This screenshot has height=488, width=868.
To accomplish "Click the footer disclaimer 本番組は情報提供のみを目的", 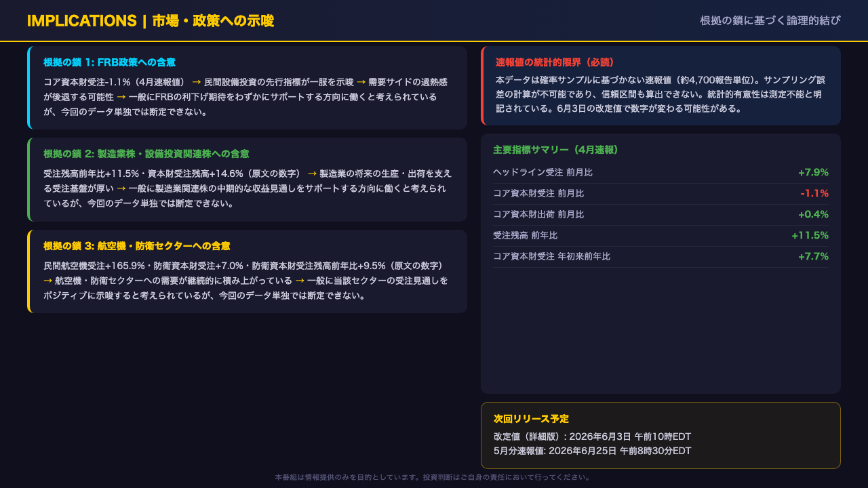I will tap(433, 477).
